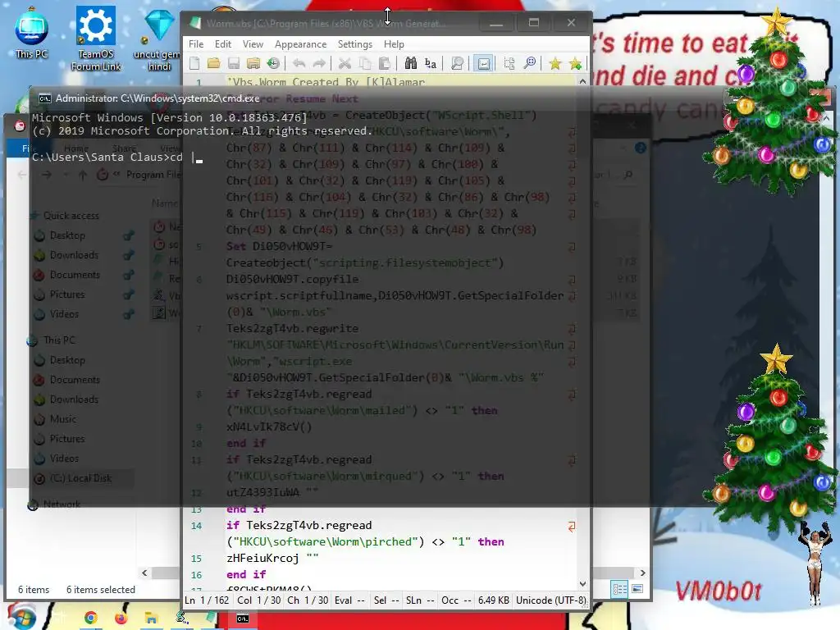The width and height of the screenshot is (840, 630).
Task: Click the wrap arrow marker beside line 14
Action: (x=572, y=527)
